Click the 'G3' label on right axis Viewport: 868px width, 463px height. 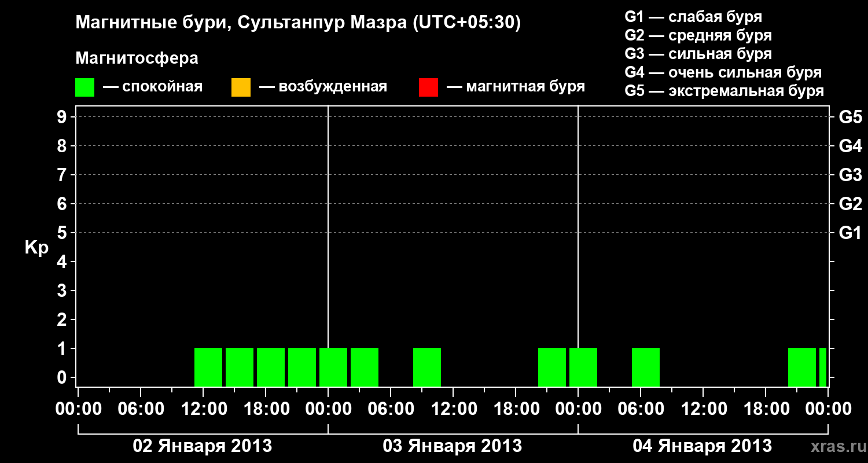(x=850, y=175)
